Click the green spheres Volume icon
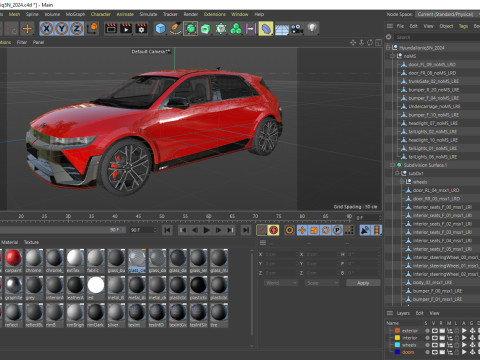 coord(236,29)
